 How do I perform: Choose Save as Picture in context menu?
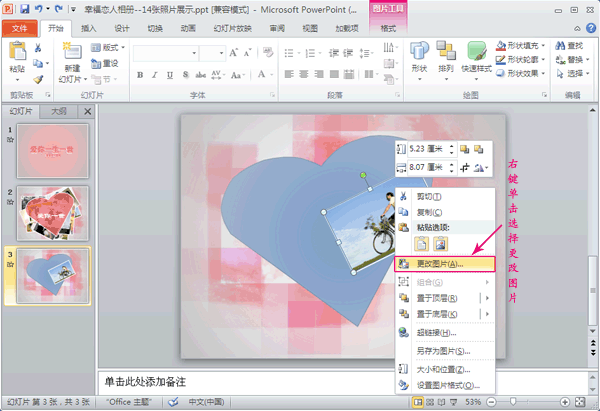(445, 351)
